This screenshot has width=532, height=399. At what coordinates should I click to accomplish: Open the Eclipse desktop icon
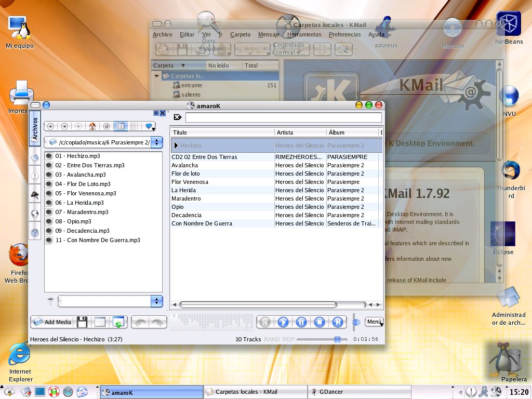click(503, 238)
